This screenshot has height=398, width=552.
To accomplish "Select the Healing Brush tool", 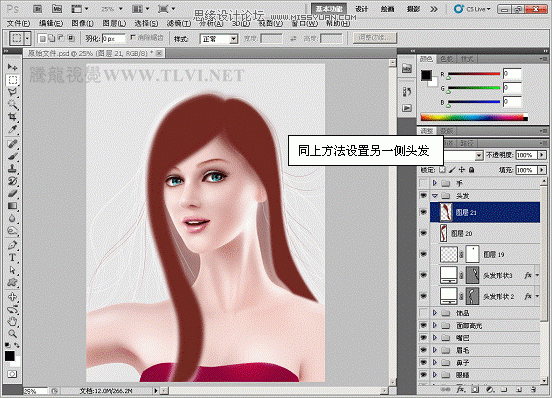I will 12,144.
